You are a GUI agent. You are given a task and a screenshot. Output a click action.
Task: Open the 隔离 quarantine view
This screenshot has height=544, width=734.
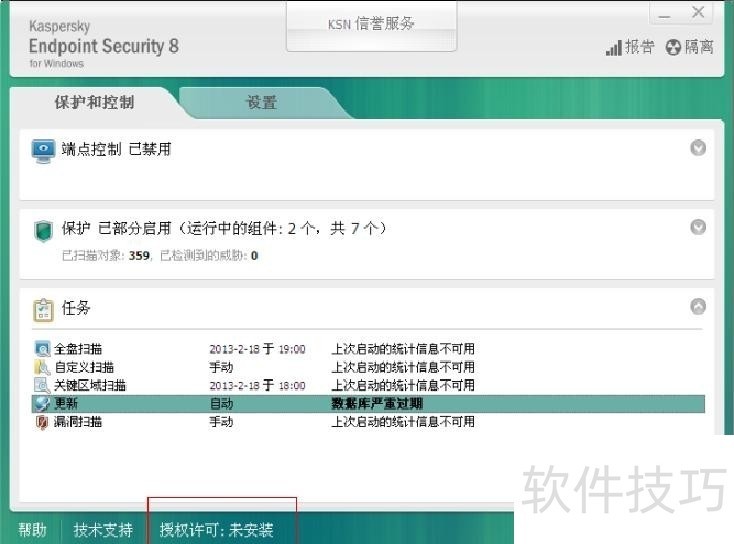[690, 47]
